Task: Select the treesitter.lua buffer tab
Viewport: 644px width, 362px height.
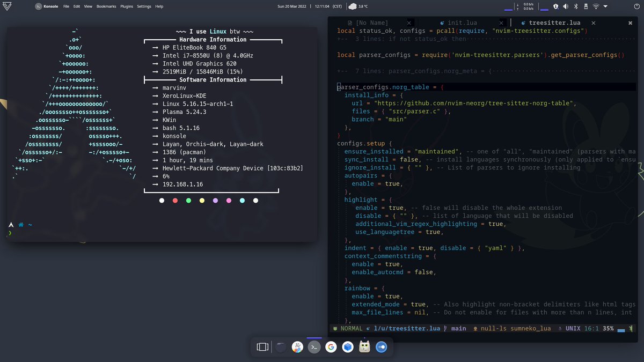Action: [x=554, y=23]
